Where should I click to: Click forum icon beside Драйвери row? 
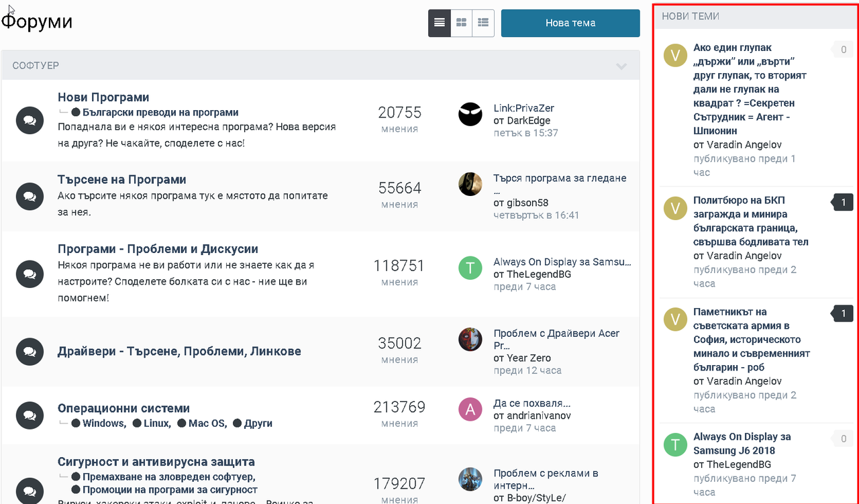coord(30,351)
